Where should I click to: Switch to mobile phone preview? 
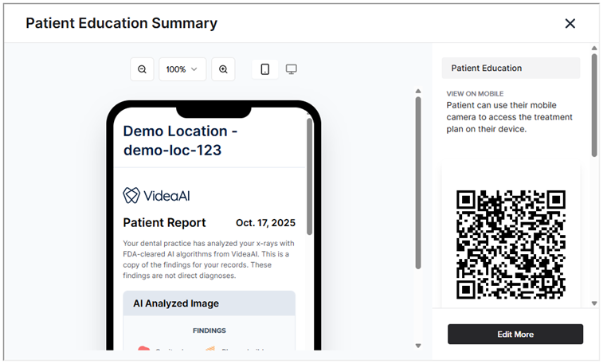point(265,69)
